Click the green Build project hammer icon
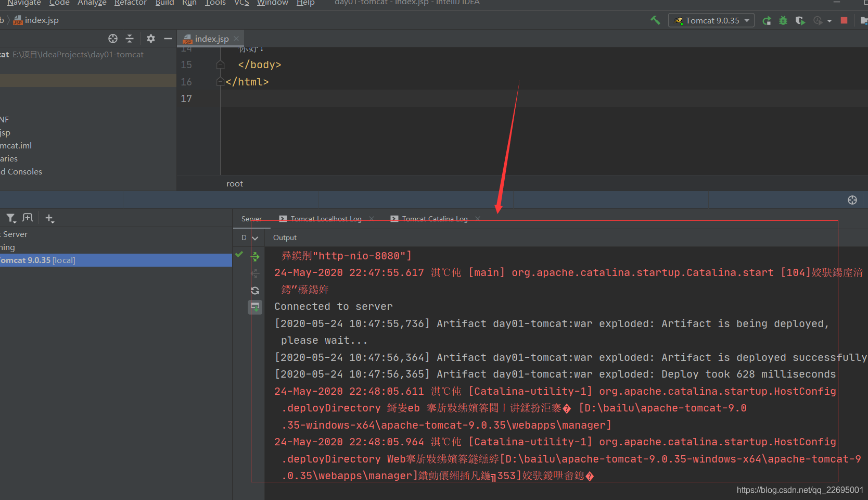Screen dimensions: 868x500 [x=655, y=20]
